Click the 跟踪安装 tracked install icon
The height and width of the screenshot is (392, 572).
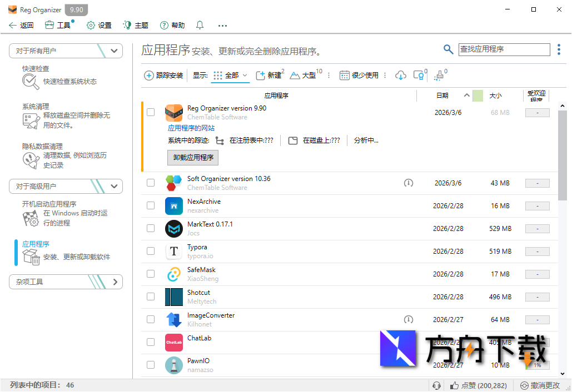coord(149,74)
